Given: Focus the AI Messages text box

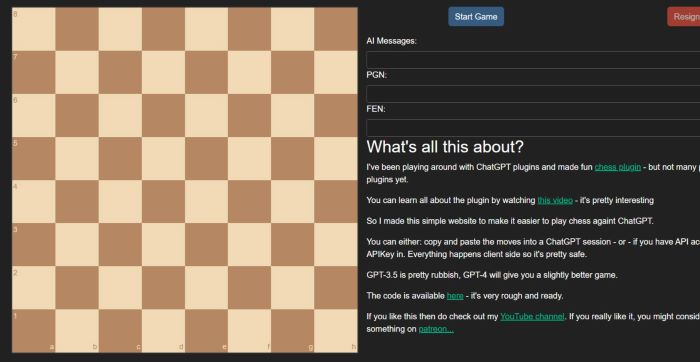Looking at the screenshot, I should point(533,60).
